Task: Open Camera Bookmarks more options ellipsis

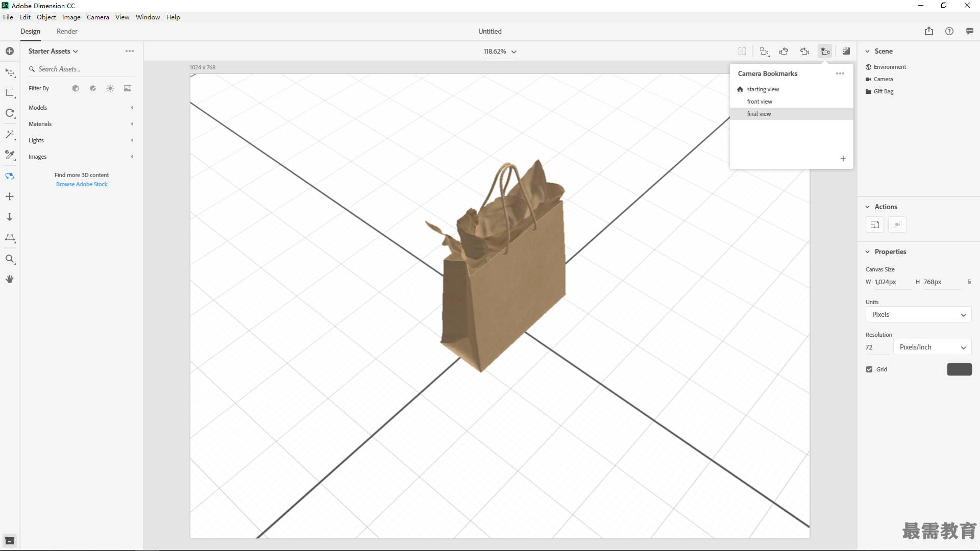Action: tap(840, 73)
